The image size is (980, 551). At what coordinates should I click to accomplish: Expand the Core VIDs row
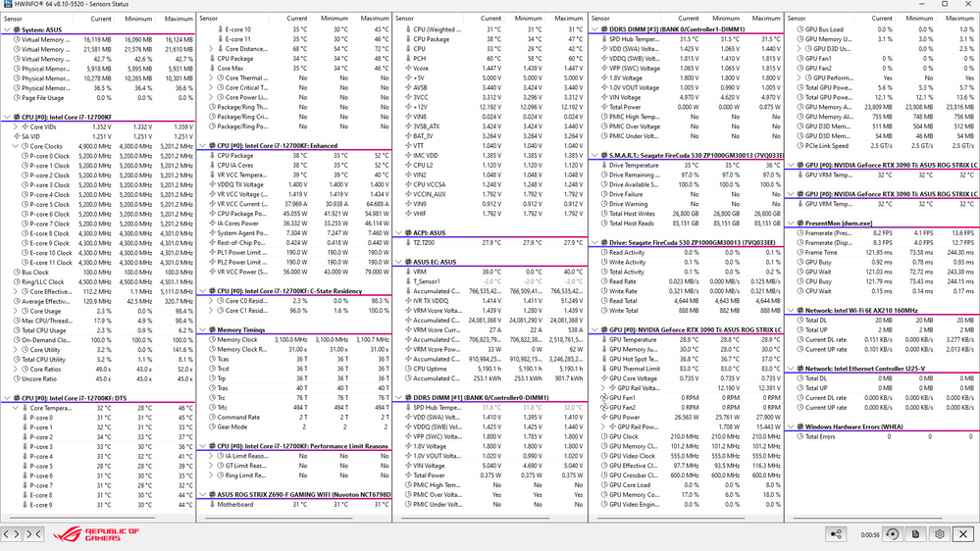16,126
